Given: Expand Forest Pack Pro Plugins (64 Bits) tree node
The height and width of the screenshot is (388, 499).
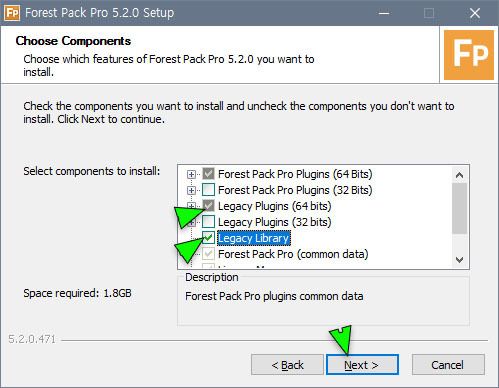Looking at the screenshot, I should pos(191,174).
